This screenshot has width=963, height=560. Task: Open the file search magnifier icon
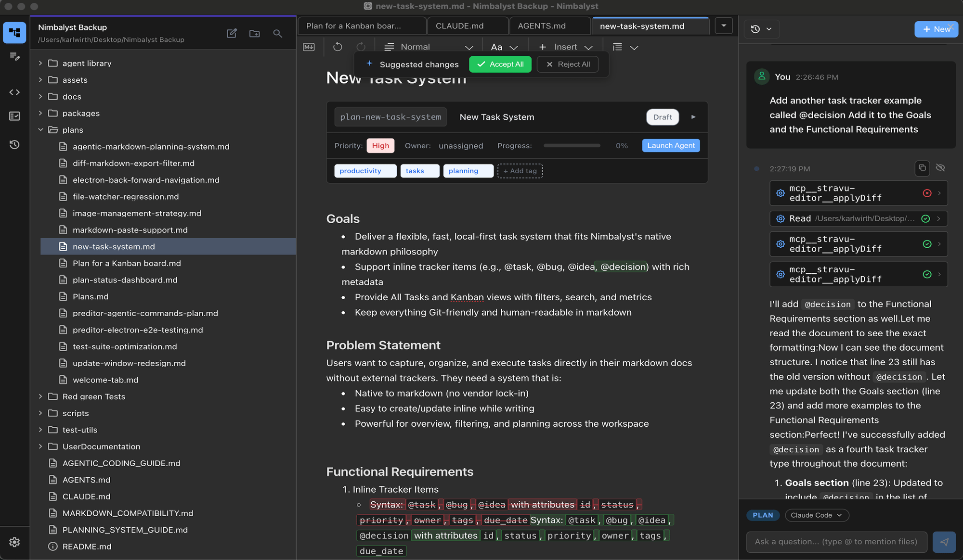[277, 33]
